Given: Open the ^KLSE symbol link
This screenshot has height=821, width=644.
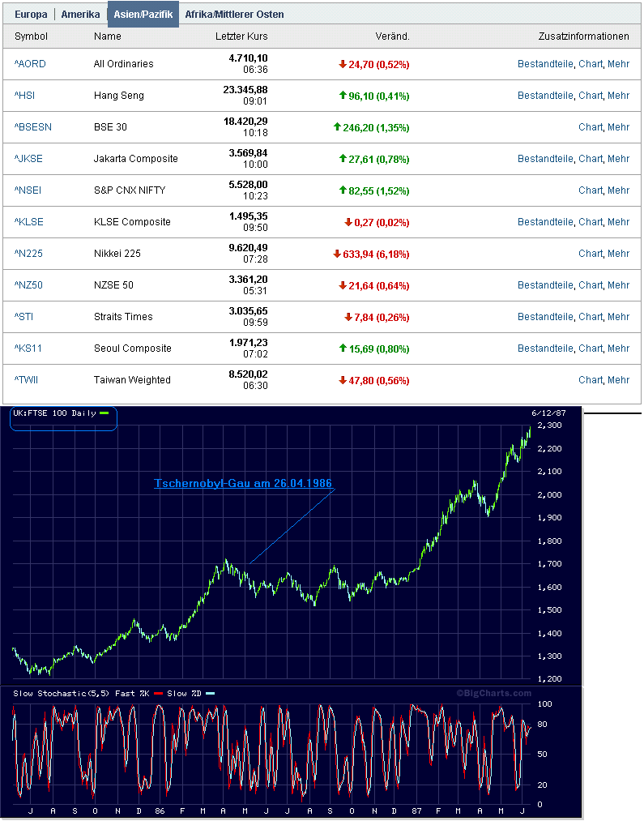Looking at the screenshot, I should coord(29,222).
